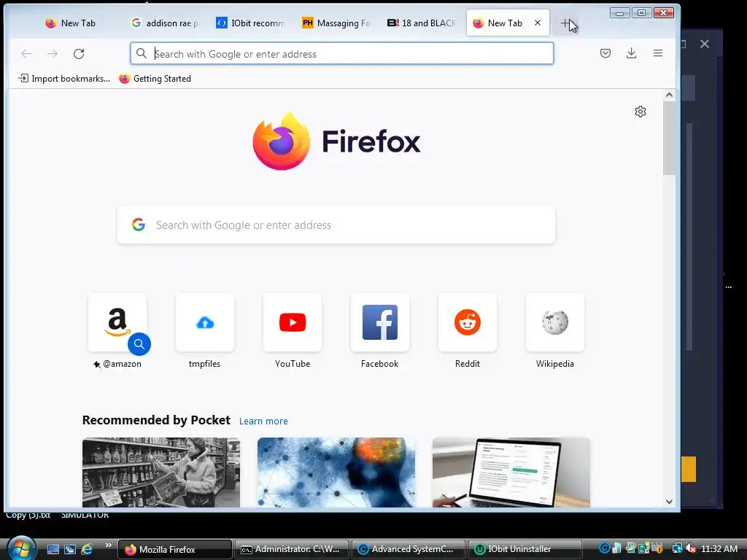The height and width of the screenshot is (560, 747).
Task: Click the address bar search magnifier
Action: (x=142, y=53)
